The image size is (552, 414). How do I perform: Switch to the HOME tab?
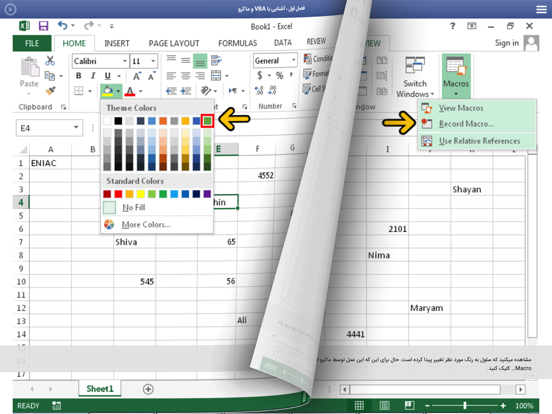[x=74, y=43]
